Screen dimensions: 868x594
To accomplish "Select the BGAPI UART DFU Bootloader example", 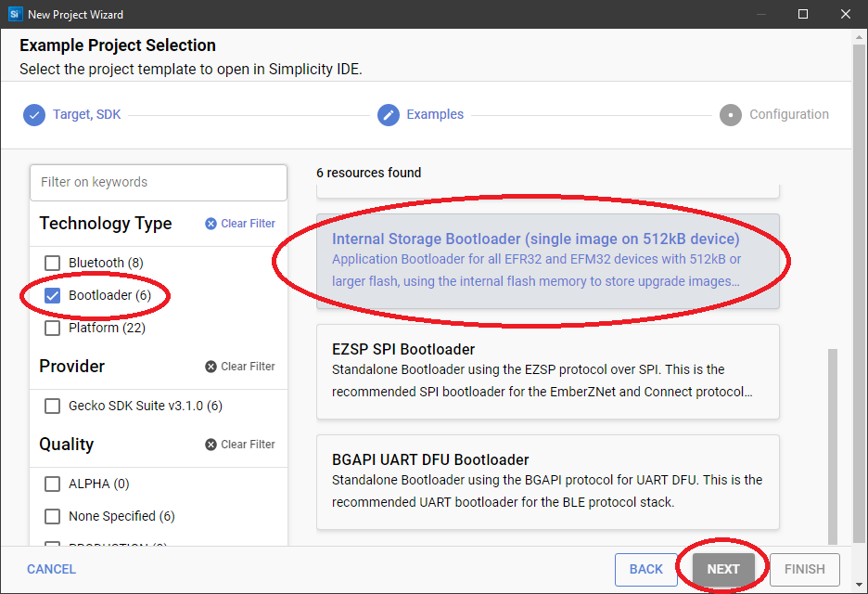I will (548, 482).
